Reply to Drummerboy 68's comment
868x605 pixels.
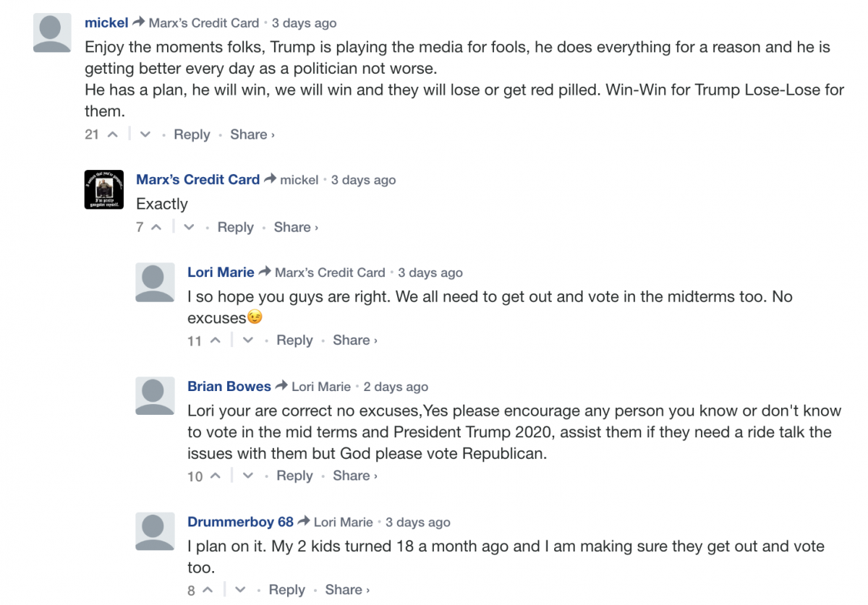[286, 590]
